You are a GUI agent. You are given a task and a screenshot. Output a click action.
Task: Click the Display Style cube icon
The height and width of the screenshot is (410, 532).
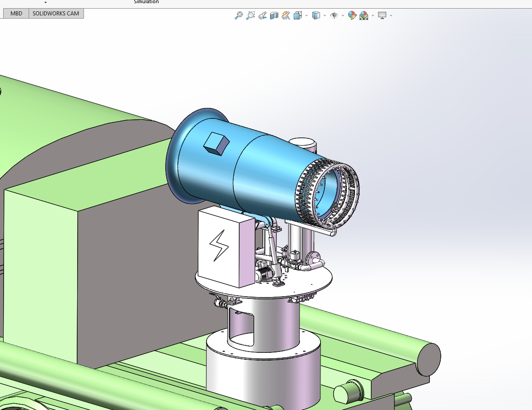(316, 15)
